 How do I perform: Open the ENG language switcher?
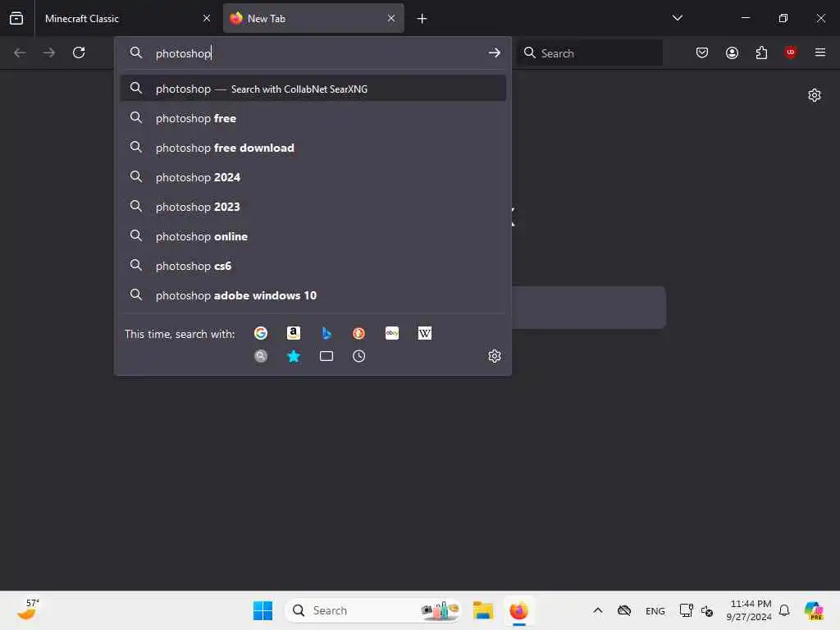click(x=655, y=610)
